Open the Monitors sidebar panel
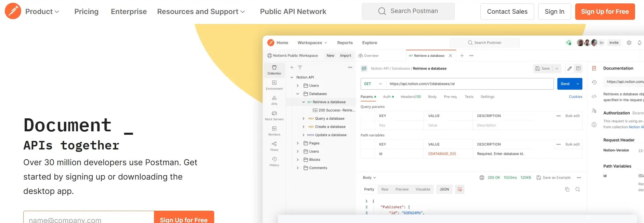Image resolution: width=644 pixels, height=223 pixels. coord(274,131)
